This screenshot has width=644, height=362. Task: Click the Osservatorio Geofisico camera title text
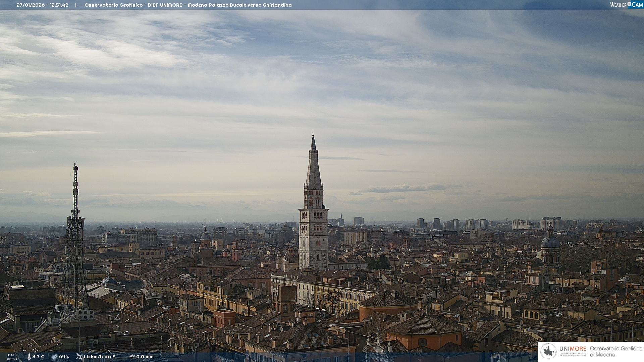pos(188,5)
